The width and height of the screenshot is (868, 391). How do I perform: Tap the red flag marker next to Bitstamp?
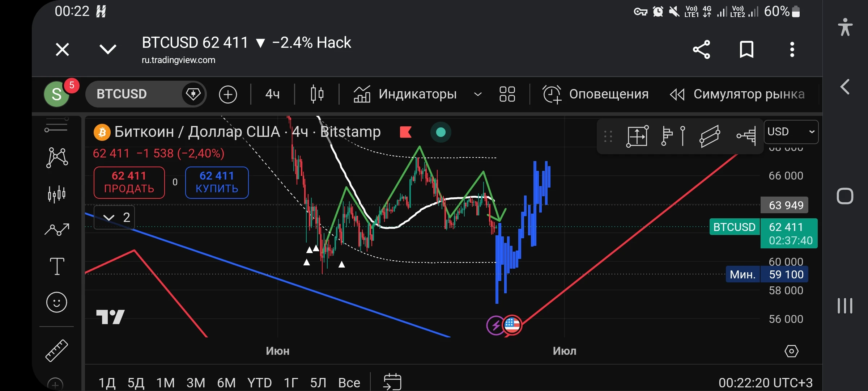click(x=406, y=132)
